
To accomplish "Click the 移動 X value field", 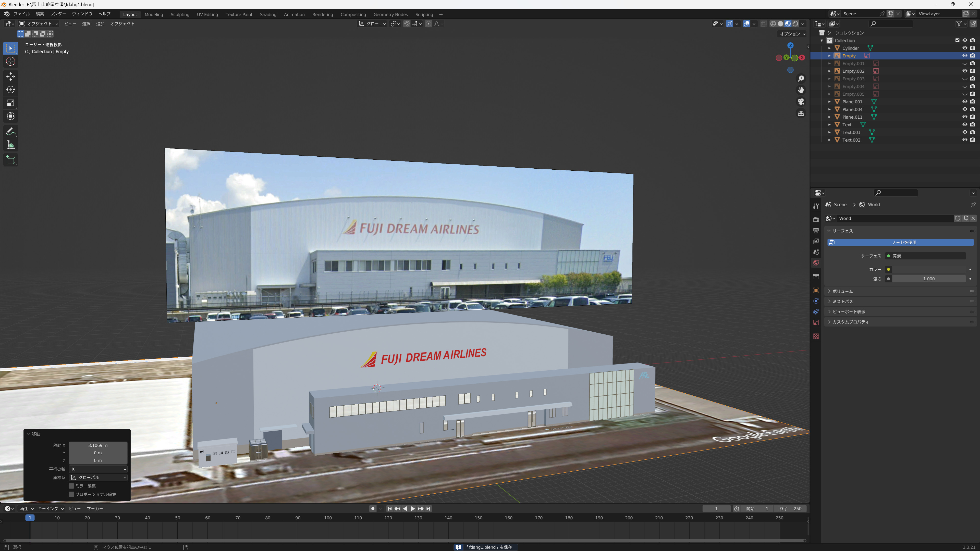I will click(98, 445).
